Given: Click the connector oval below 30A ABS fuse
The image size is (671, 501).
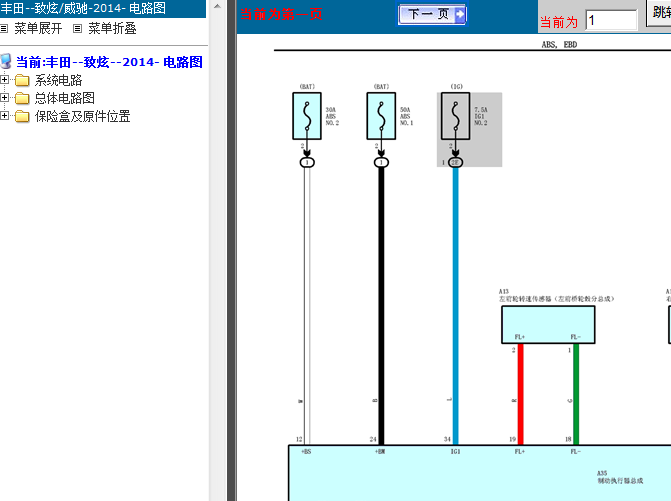Looking at the screenshot, I should pyautogui.click(x=307, y=163).
